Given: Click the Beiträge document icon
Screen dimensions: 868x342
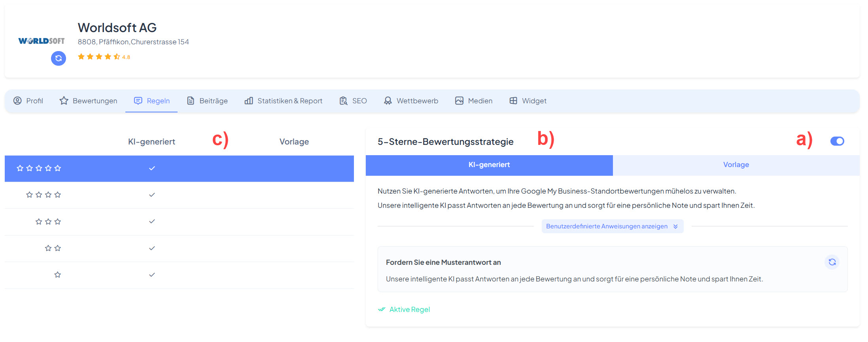Looking at the screenshot, I should [191, 101].
